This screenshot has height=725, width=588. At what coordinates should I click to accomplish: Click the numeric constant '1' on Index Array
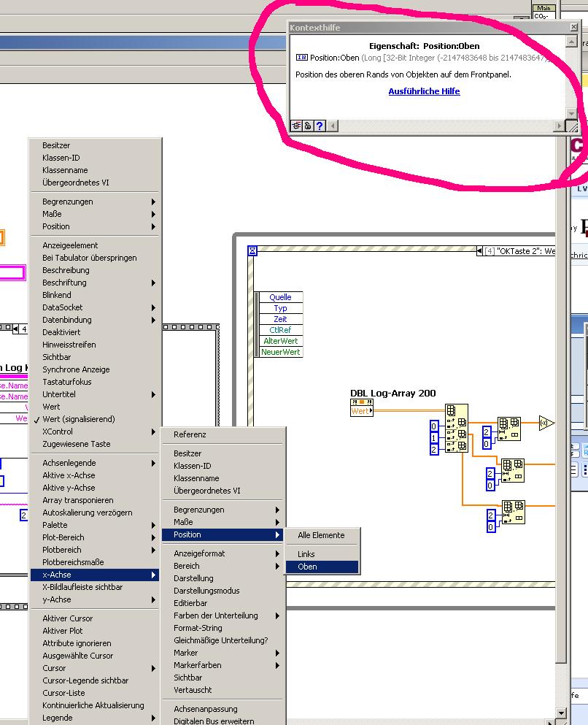coord(434,438)
